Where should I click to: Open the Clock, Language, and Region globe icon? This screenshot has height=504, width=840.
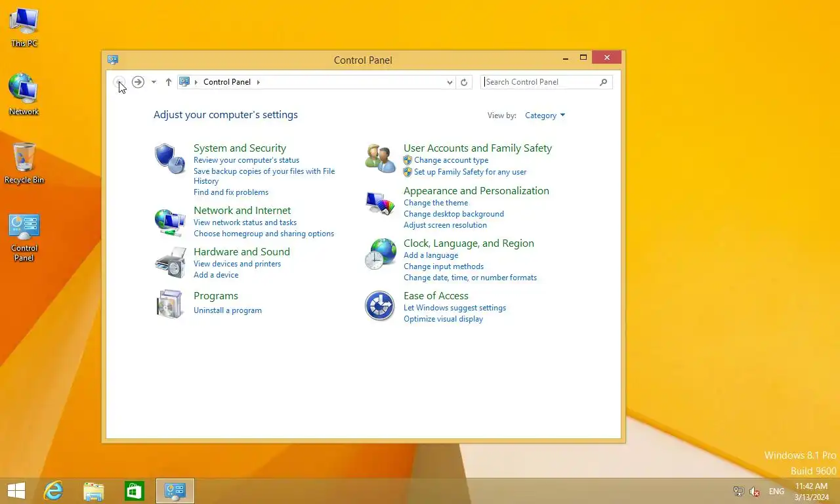(x=380, y=254)
